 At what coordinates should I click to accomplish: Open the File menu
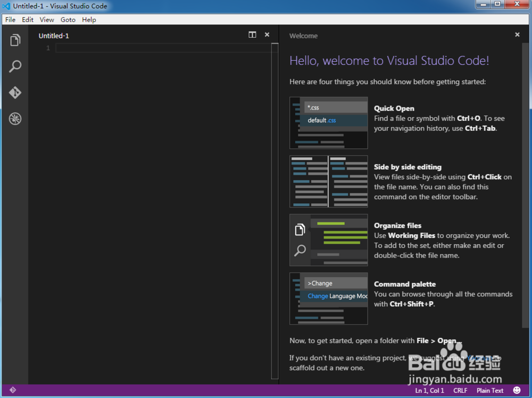(10, 20)
